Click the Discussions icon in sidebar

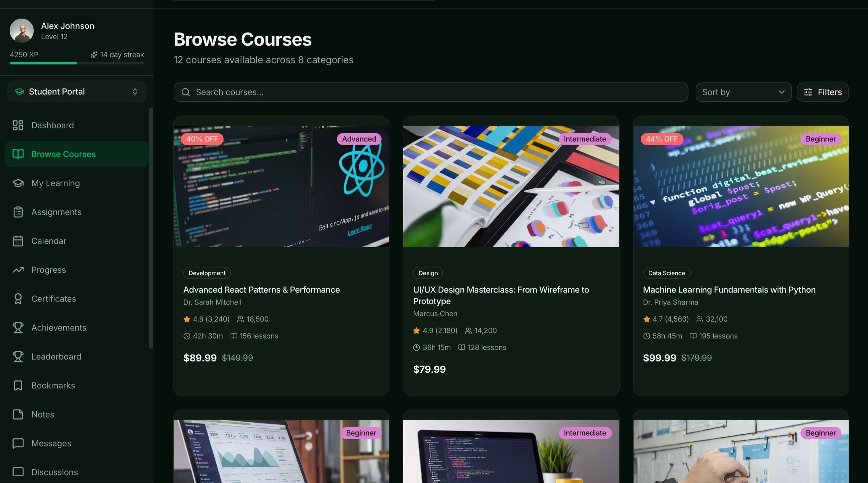18,472
